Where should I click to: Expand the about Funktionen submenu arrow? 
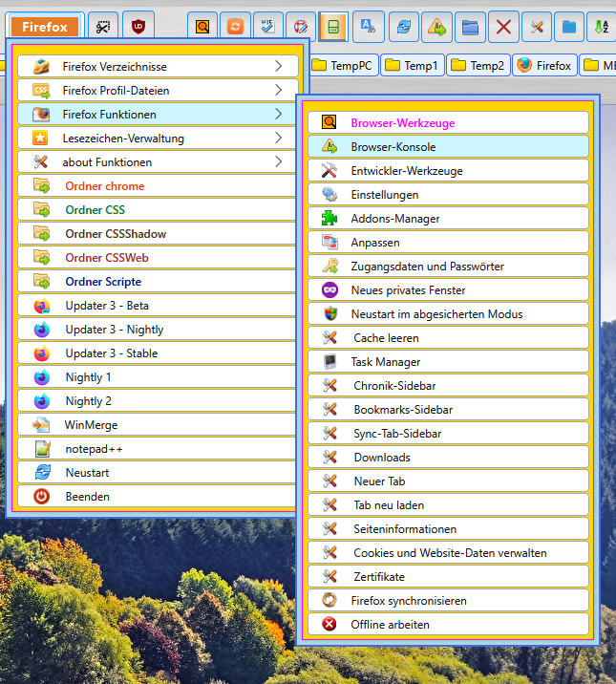[279, 161]
